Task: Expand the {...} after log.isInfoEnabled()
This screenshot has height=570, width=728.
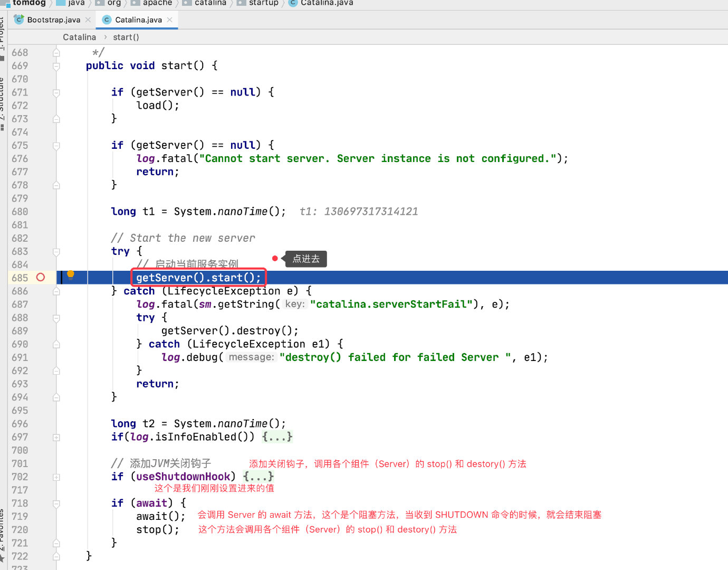Action: [277, 437]
